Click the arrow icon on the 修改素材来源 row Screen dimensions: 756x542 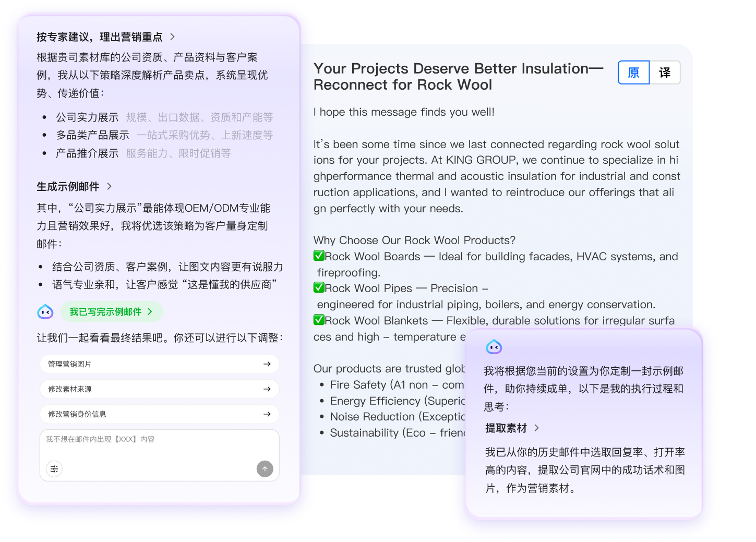267,389
